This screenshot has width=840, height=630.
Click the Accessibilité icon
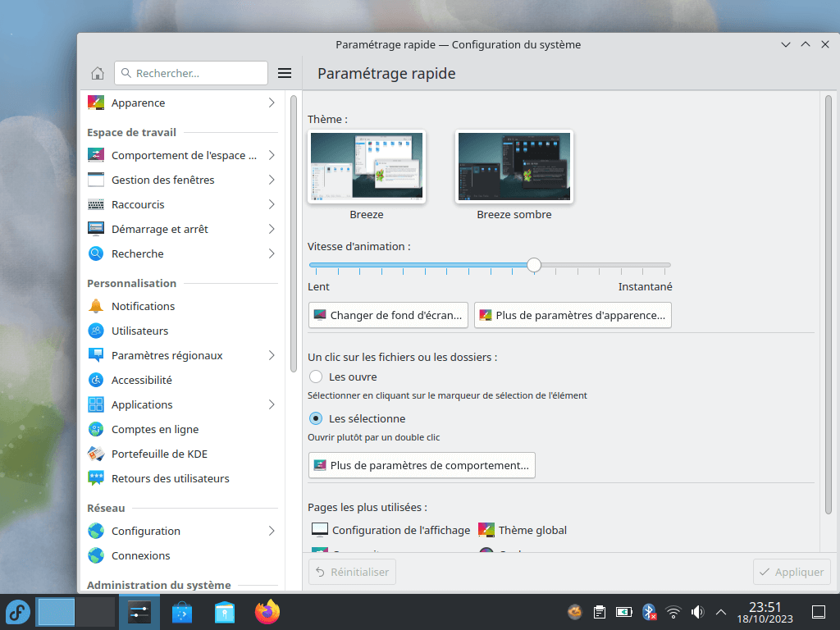click(x=96, y=381)
